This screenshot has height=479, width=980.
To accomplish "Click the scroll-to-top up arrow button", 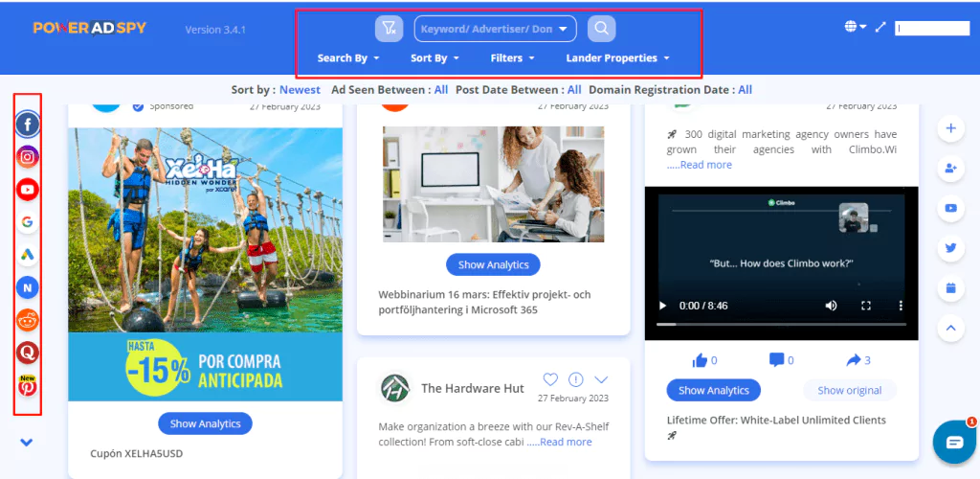I will (950, 328).
